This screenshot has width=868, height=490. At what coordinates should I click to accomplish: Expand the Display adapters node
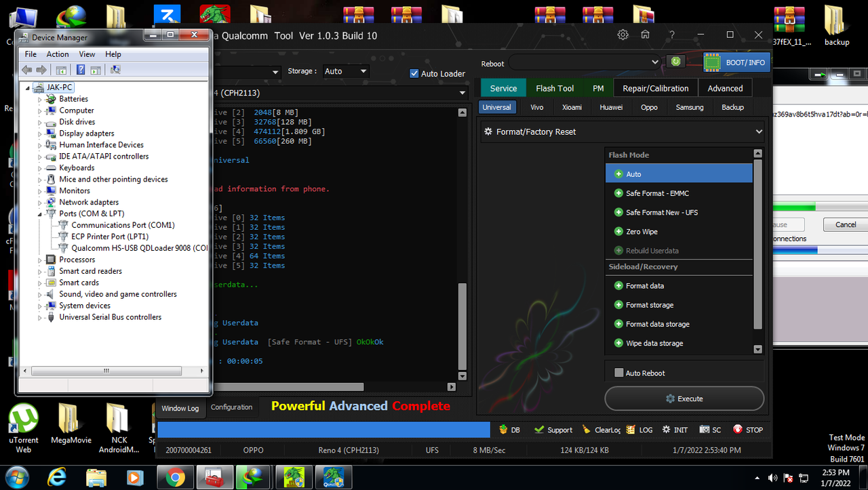click(40, 134)
